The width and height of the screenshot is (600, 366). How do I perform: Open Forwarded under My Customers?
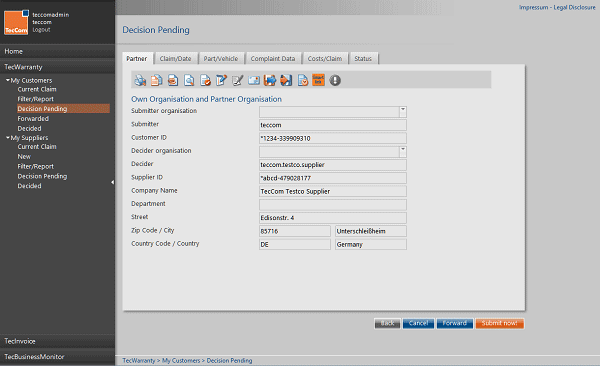click(x=33, y=119)
